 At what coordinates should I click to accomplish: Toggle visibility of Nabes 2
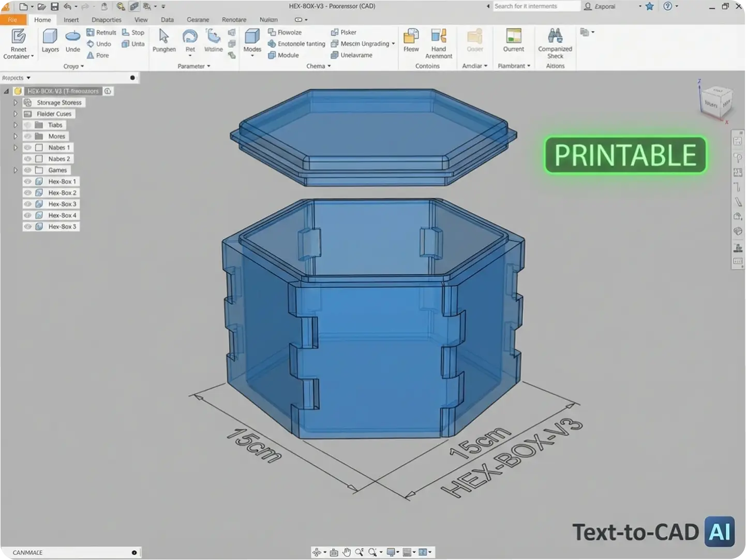tap(28, 158)
